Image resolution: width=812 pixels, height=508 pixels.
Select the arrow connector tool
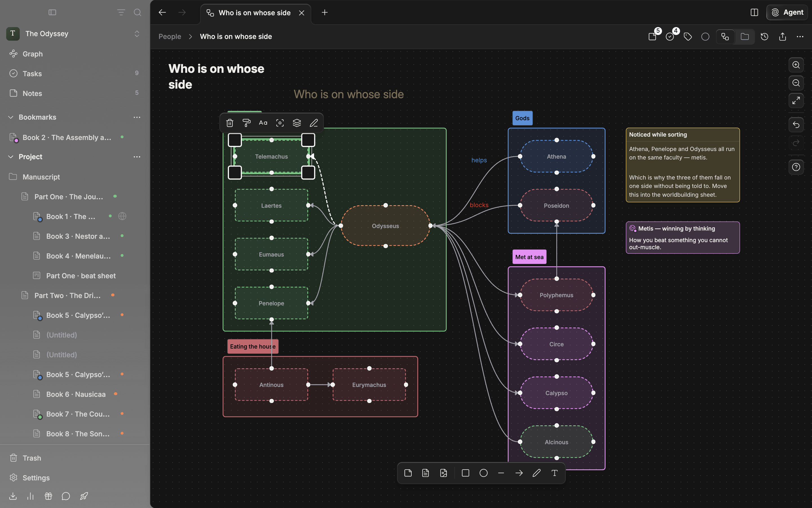point(519,473)
